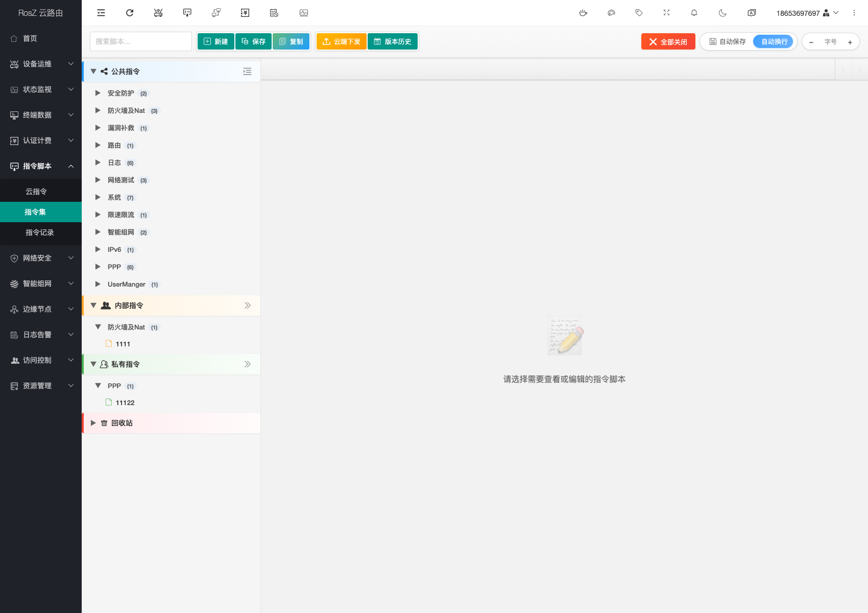
Task: Toggle dark mode with the moon icon
Action: point(722,13)
